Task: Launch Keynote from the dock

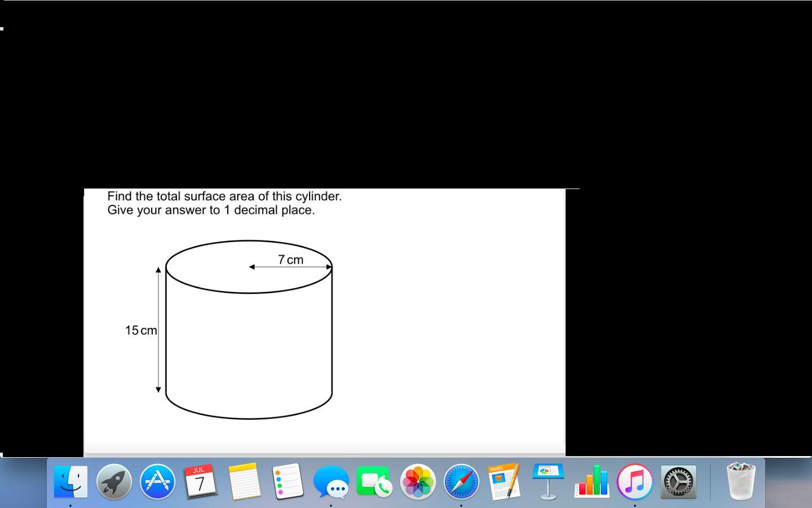Action: (548, 481)
